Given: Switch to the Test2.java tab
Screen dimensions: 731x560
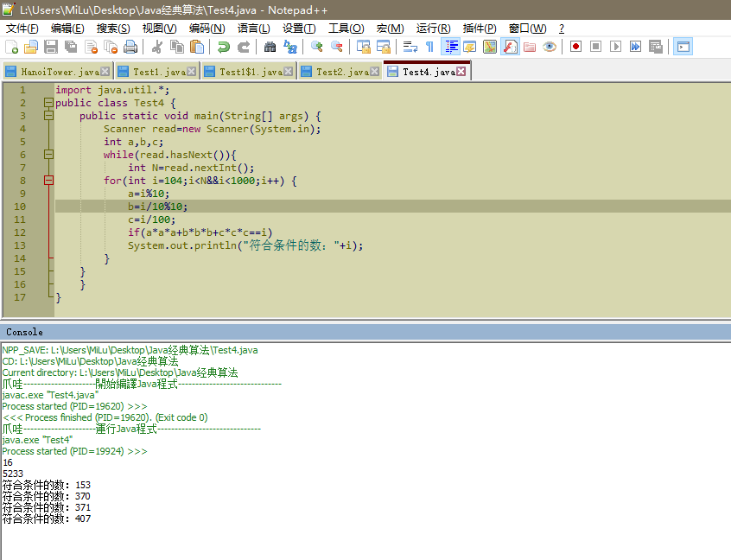Looking at the screenshot, I should point(340,72).
